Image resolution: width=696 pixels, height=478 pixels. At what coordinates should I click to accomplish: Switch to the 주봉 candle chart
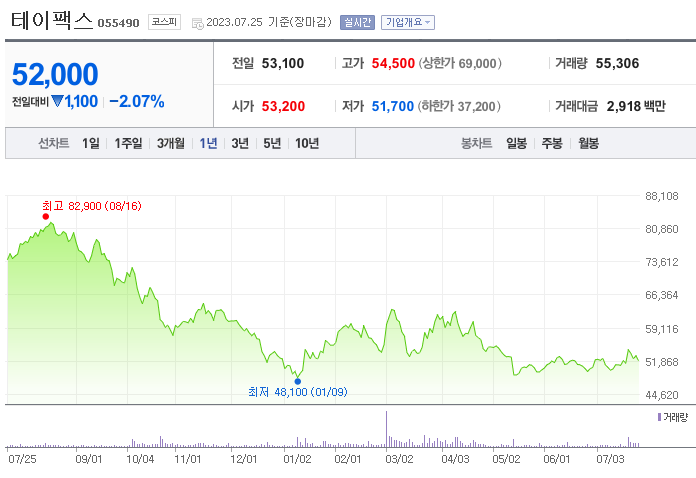click(552, 143)
